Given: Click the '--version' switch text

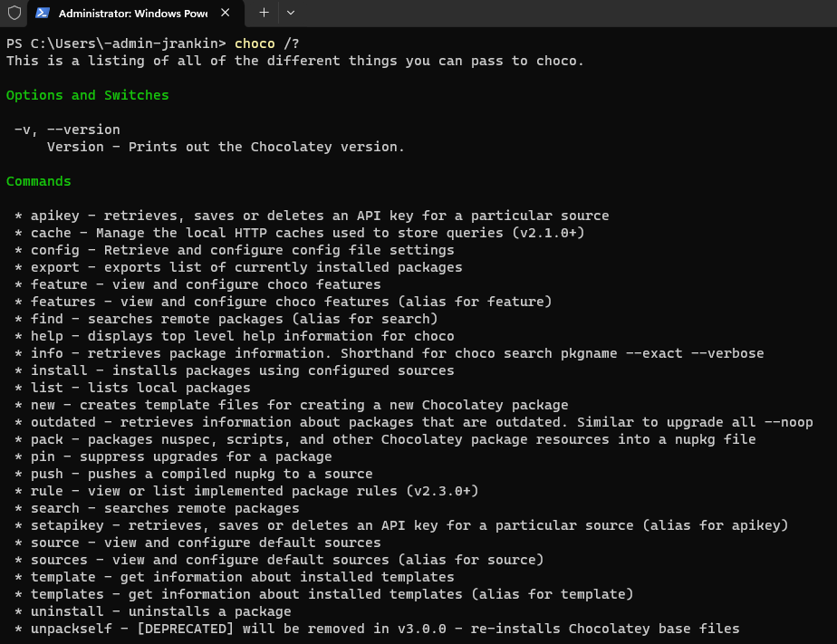Looking at the screenshot, I should pyautogui.click(x=83, y=130).
